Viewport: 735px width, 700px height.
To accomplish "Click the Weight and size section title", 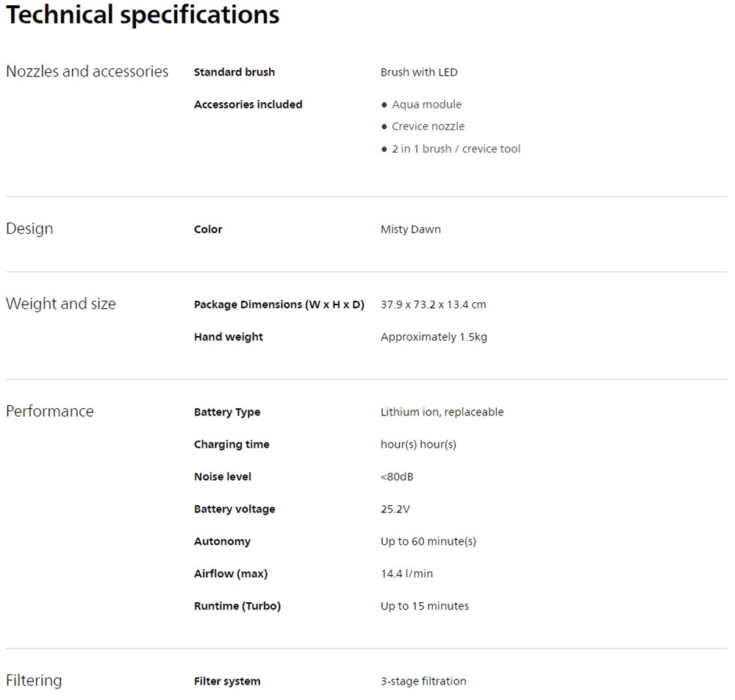I will pyautogui.click(x=61, y=304).
